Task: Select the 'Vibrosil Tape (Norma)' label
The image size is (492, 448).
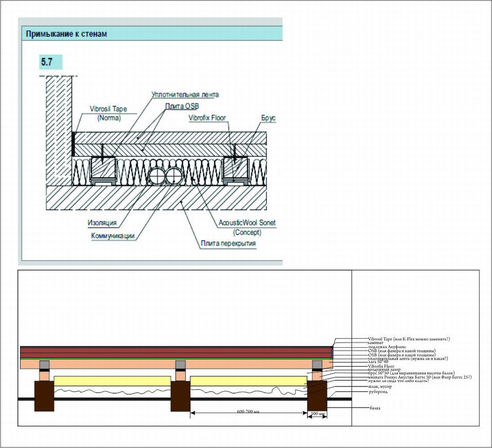Action: coord(109,113)
